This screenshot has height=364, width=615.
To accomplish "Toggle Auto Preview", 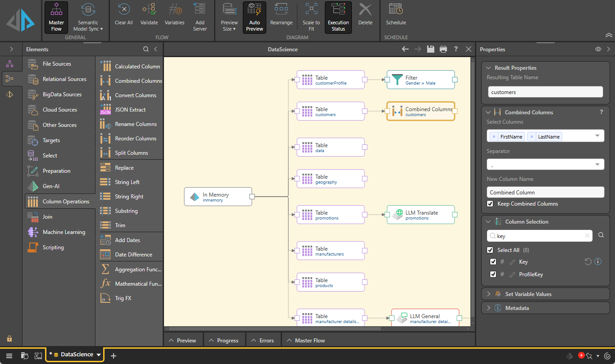I will pos(255,18).
